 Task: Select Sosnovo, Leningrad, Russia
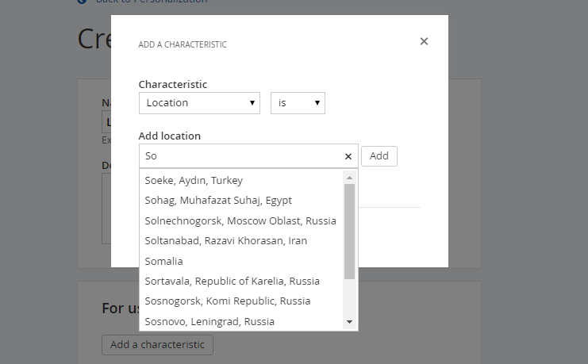point(241,322)
